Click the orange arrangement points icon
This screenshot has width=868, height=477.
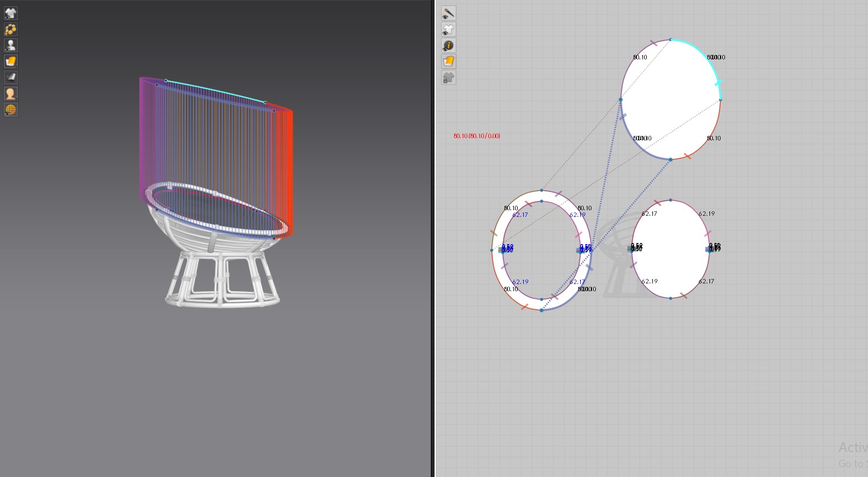(x=11, y=29)
